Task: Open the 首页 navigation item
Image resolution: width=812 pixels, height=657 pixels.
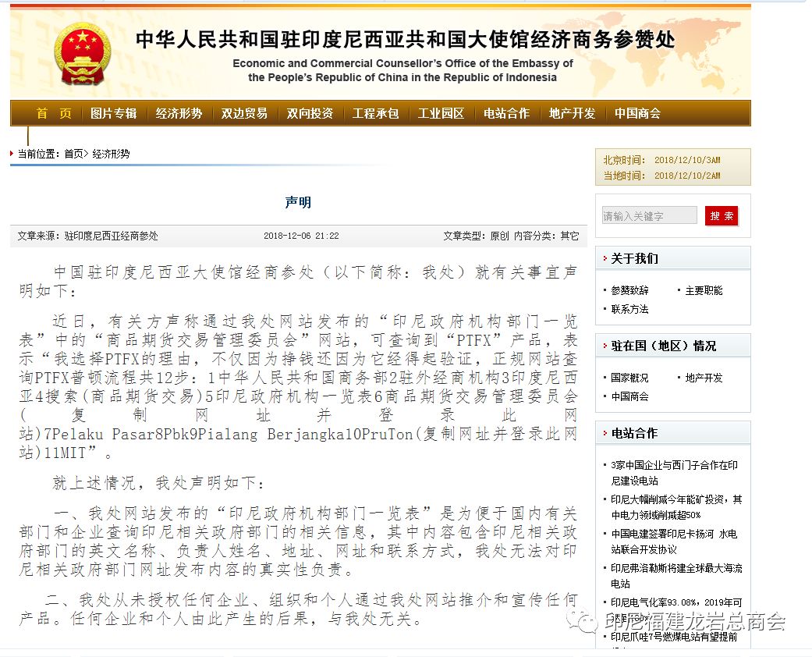Action: point(54,113)
